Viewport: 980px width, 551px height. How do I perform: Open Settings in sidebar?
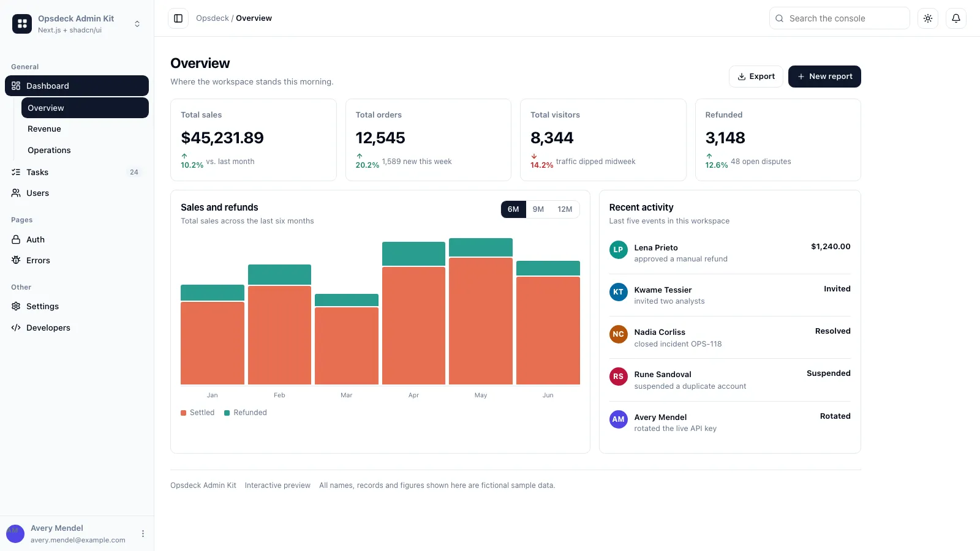point(77,306)
